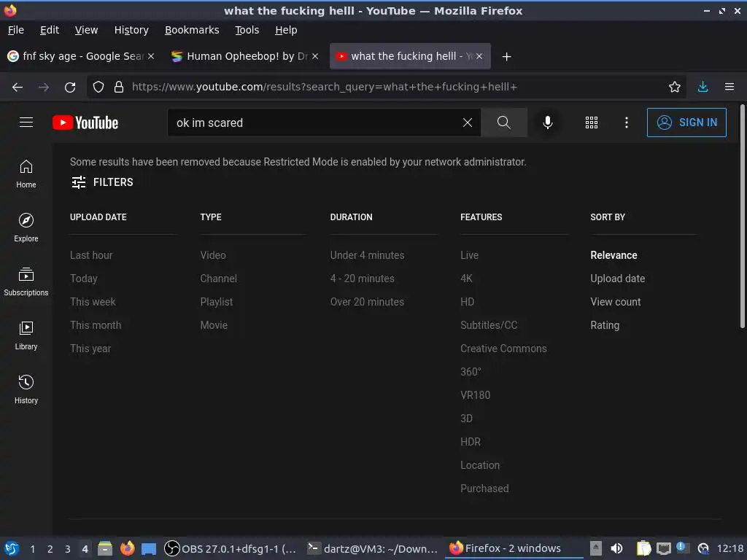Open the start menu icon in the taskbar
Image resolution: width=747 pixels, height=560 pixels.
[x=12, y=548]
